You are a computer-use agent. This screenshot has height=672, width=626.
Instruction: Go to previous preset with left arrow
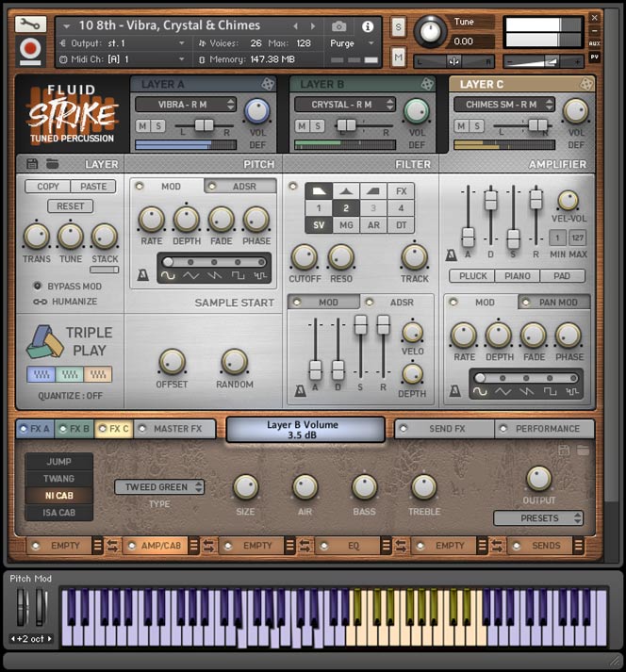(x=295, y=26)
